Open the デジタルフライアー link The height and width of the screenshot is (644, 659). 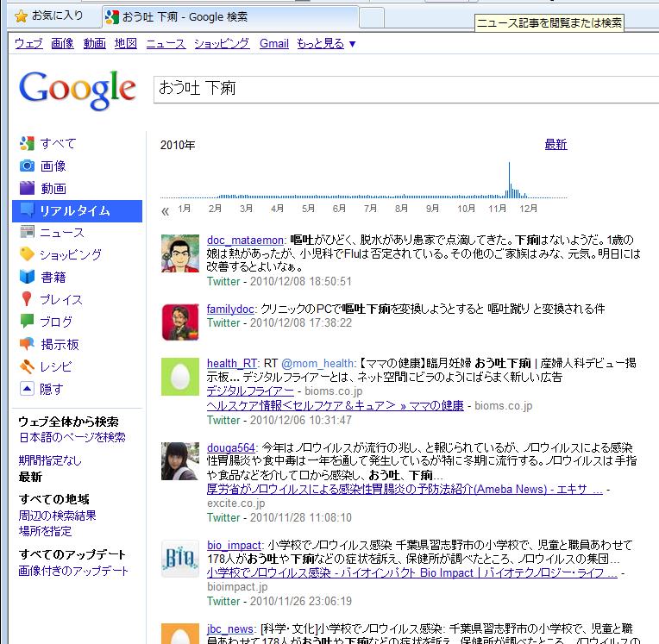pos(250,391)
